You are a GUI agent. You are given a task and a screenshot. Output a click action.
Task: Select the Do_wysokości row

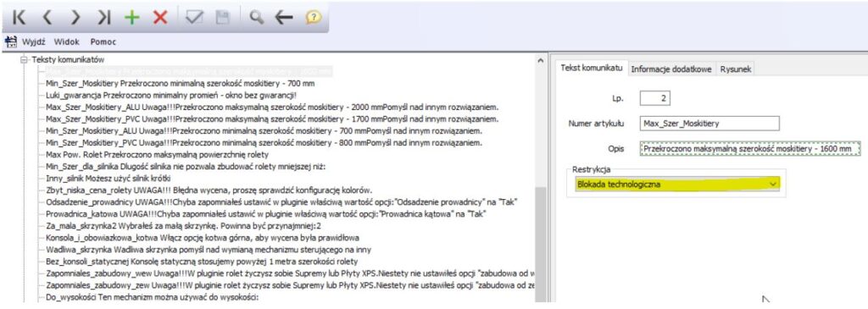point(153,298)
